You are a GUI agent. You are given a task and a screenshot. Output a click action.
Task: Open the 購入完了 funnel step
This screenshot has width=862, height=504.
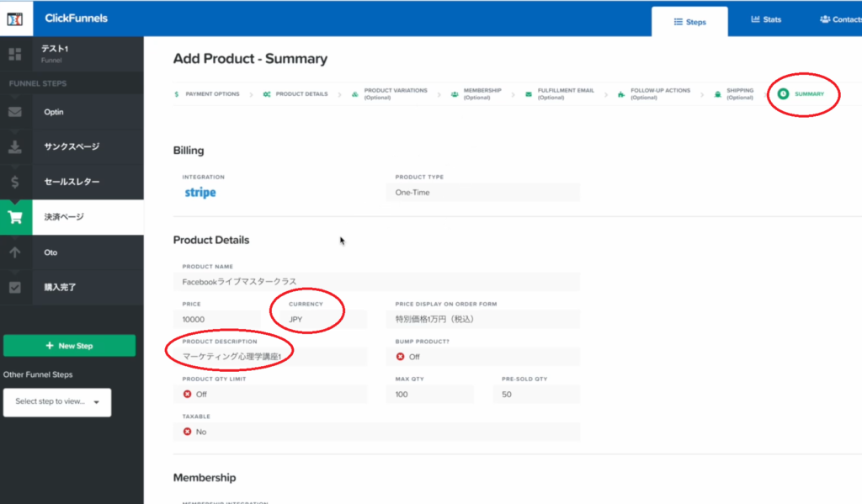click(x=72, y=288)
